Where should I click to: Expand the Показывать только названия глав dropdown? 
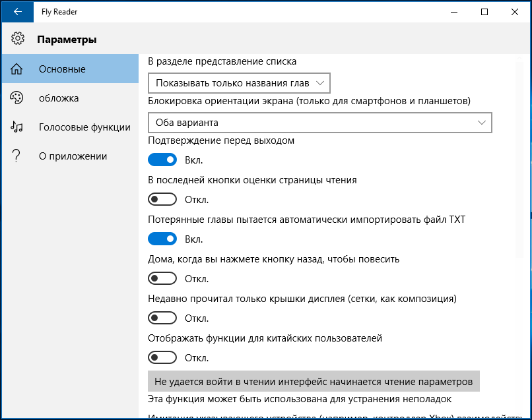pos(239,83)
